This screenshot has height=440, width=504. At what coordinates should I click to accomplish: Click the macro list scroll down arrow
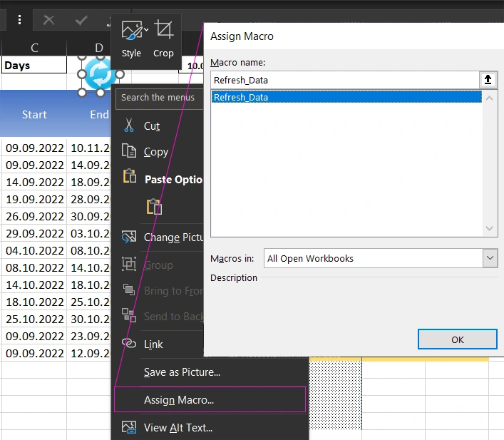point(490,228)
